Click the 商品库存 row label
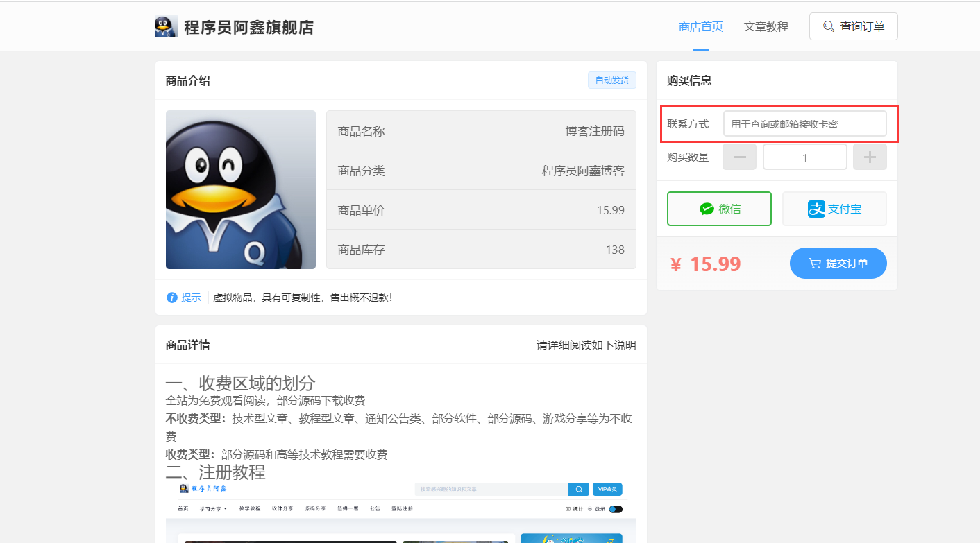980x543 pixels. pos(361,250)
